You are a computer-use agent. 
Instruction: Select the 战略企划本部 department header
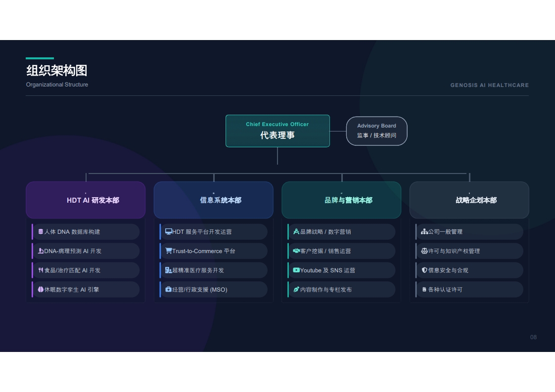coord(469,200)
